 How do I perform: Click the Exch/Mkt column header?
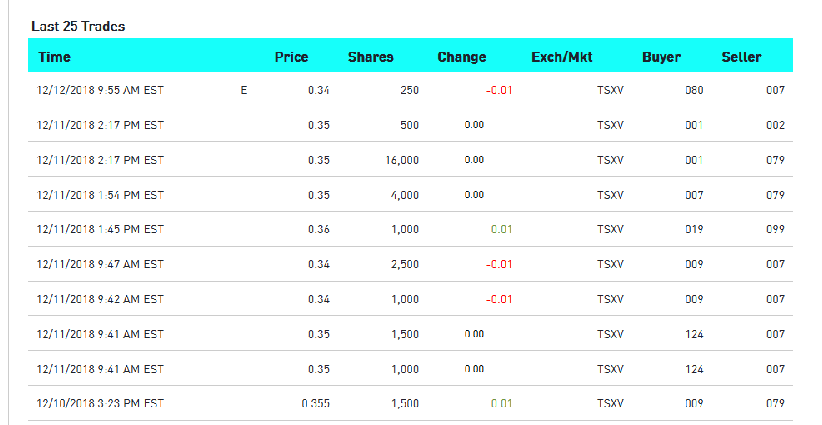(x=562, y=58)
